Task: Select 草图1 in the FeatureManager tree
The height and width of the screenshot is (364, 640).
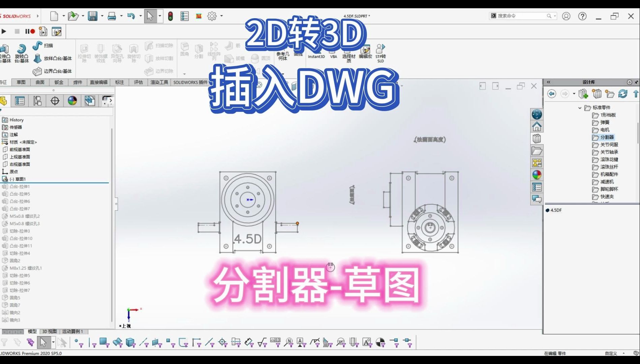Action: (20, 179)
